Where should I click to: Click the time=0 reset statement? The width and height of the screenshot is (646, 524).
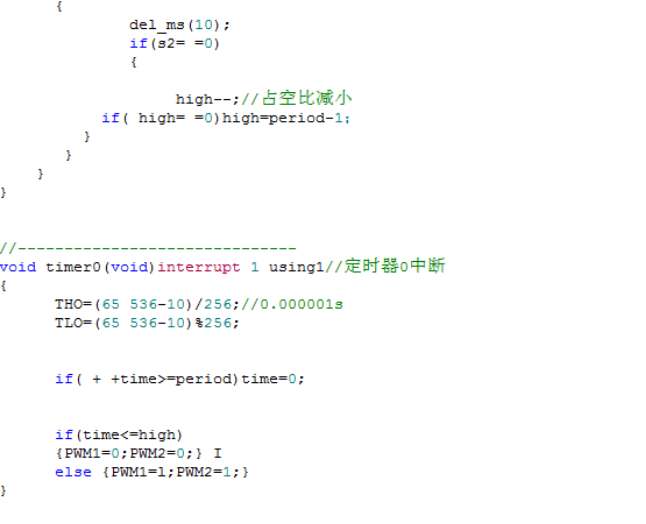273,379
